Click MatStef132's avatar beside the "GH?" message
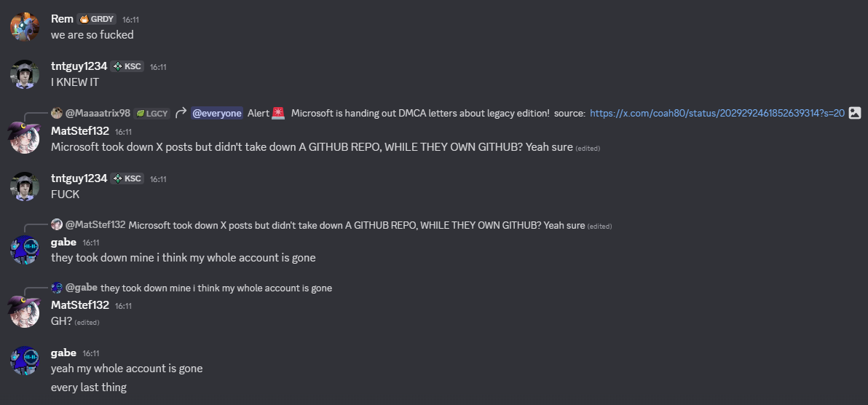The width and height of the screenshot is (868, 405). coord(25,312)
